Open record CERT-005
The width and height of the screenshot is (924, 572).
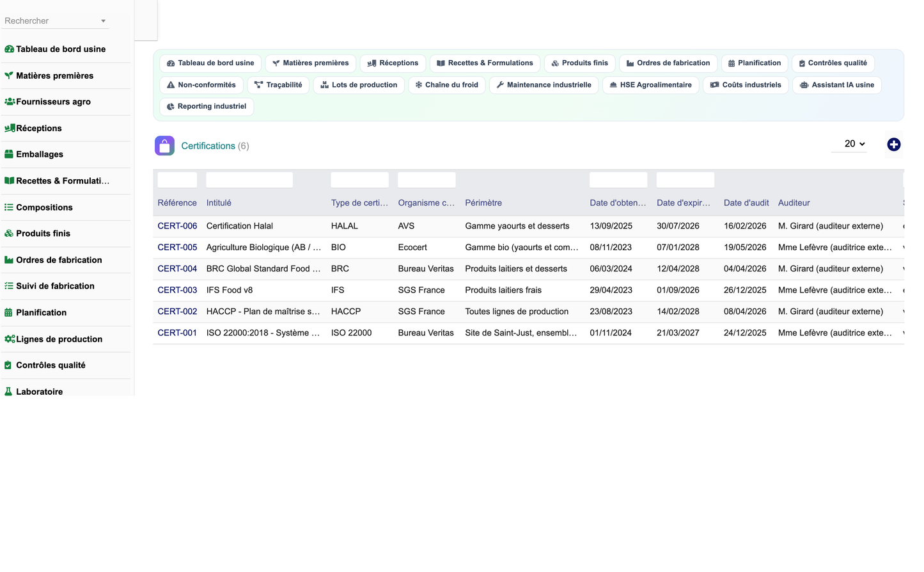pos(177,248)
